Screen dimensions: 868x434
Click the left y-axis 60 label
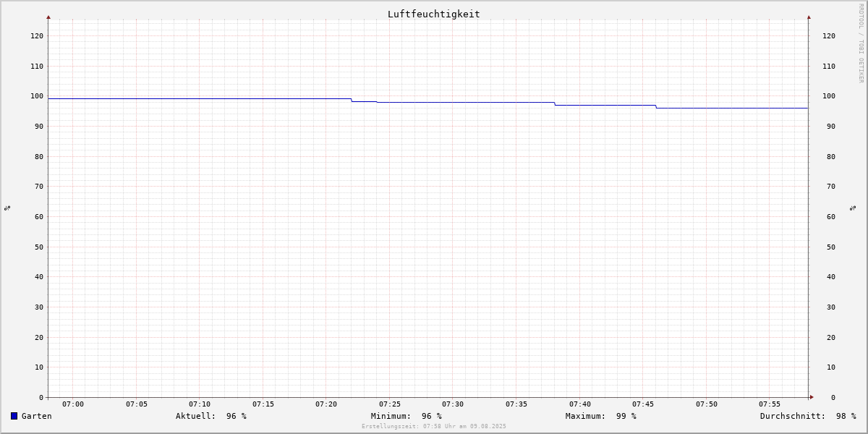(39, 216)
